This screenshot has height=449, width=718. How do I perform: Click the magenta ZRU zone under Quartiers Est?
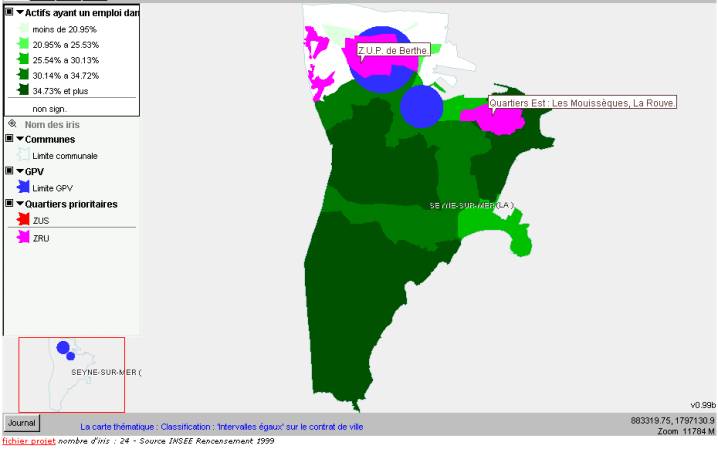(x=497, y=120)
